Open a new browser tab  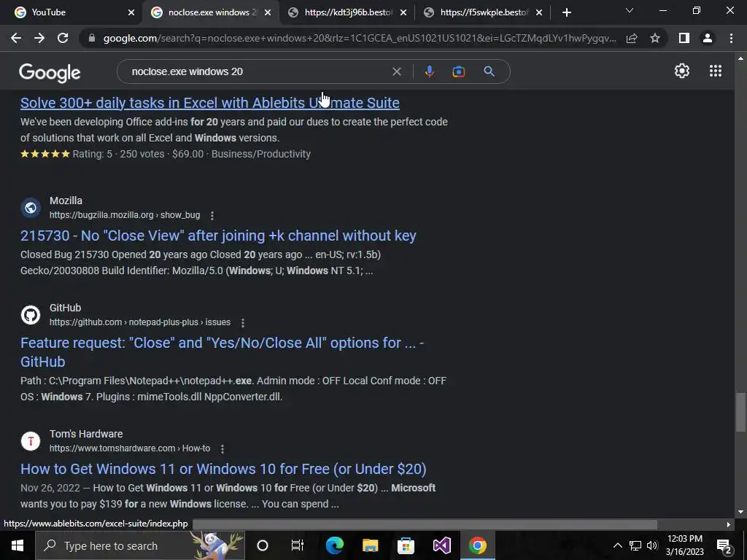click(x=566, y=12)
